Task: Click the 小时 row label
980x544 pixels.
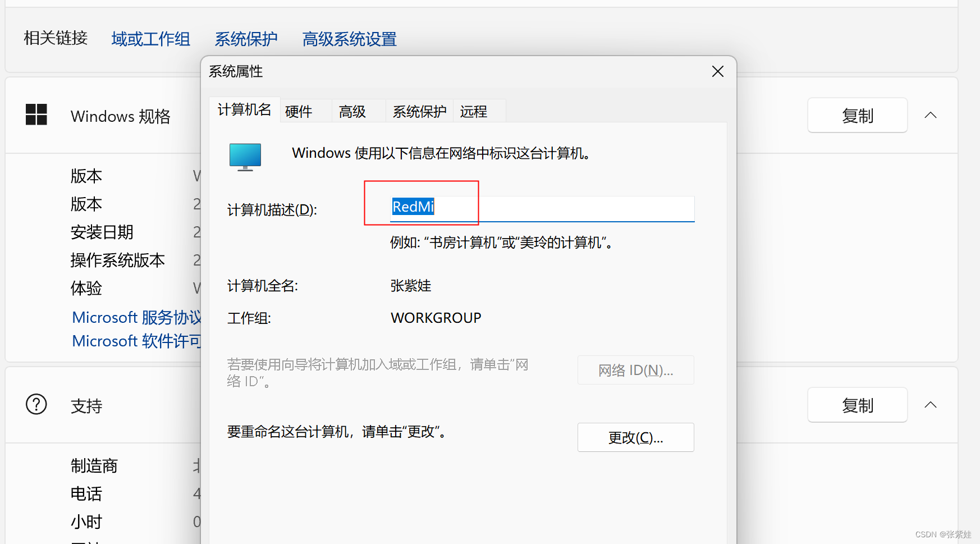Action: (86, 522)
